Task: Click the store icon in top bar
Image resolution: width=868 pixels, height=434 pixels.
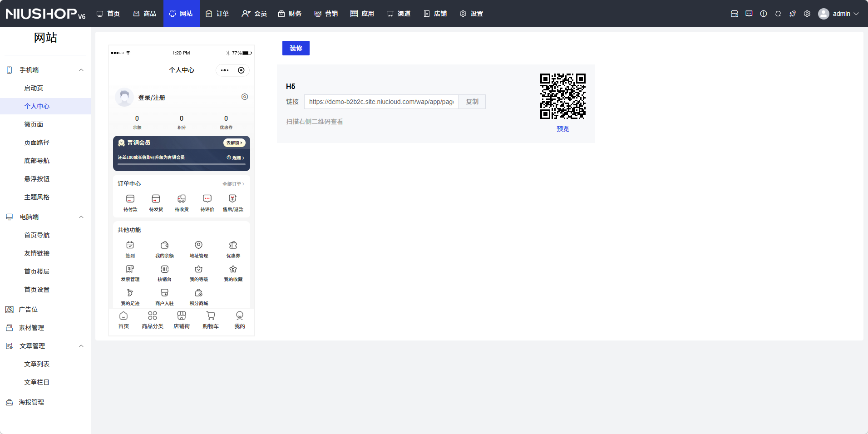Action: [x=735, y=14]
